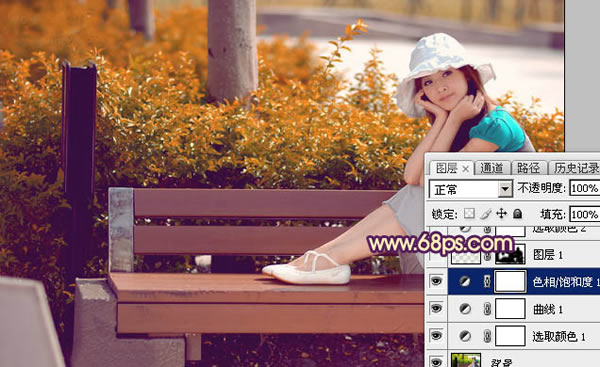This screenshot has width=600, height=367.
Task: Click link icon of 色相/饱和度 1 layer
Action: pos(487,282)
